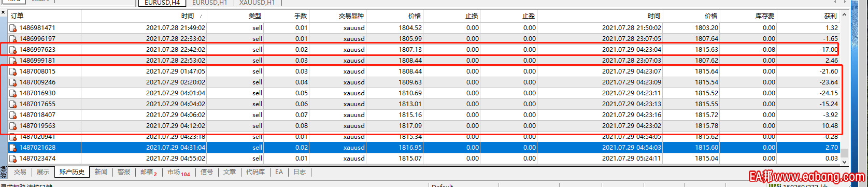Open the 市场 tab showing 104

[x=179, y=172]
